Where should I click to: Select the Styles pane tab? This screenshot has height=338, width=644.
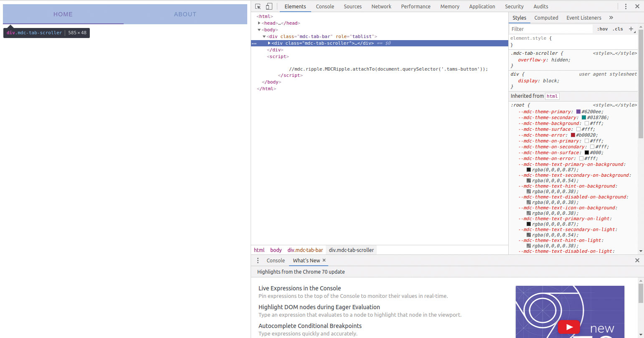519,18
